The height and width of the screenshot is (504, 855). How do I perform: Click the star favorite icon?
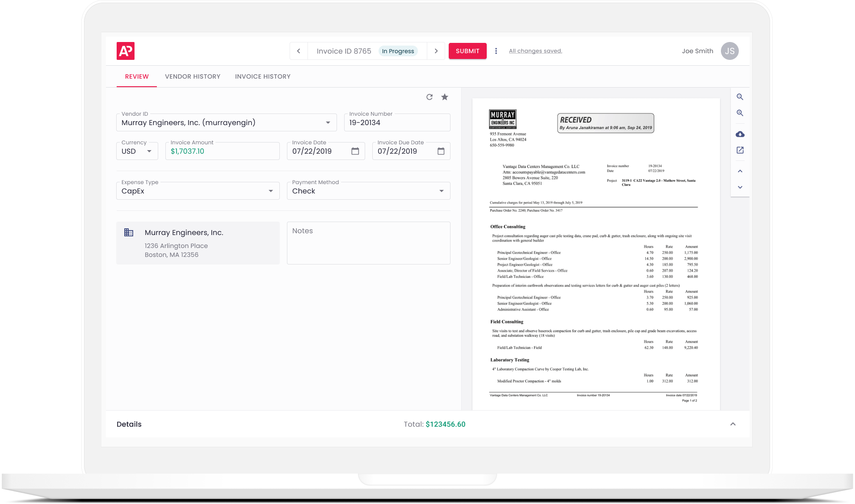(x=445, y=97)
